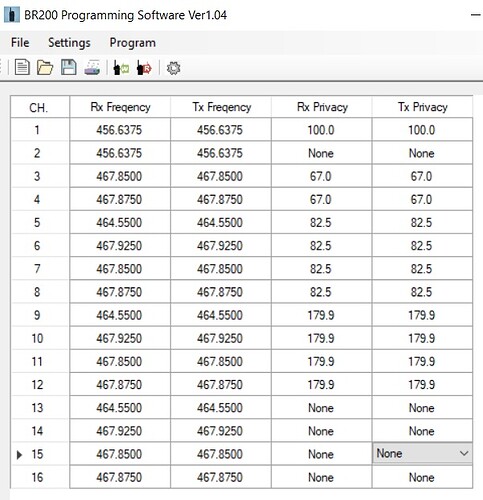Click channel number 12 cell
Viewport: 483px width, 500px height.
pos(40,385)
